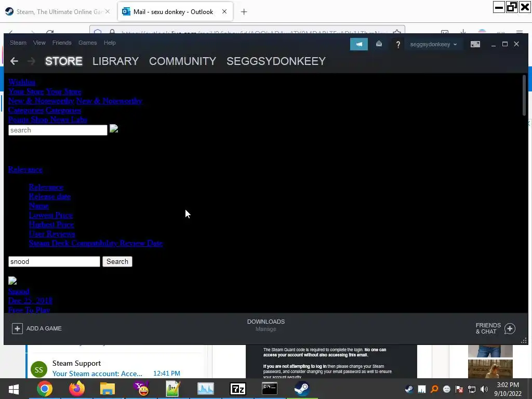The image size is (532, 399).
Task: Click the Steam icon in system tray
Action: 409,389
